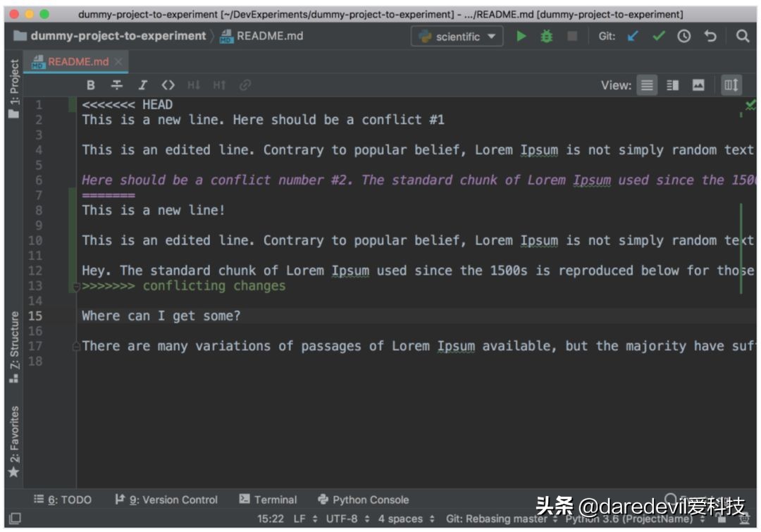The width and height of the screenshot is (761, 532).
Task: Toggle bold formatting in markdown toolbar
Action: pos(91,85)
